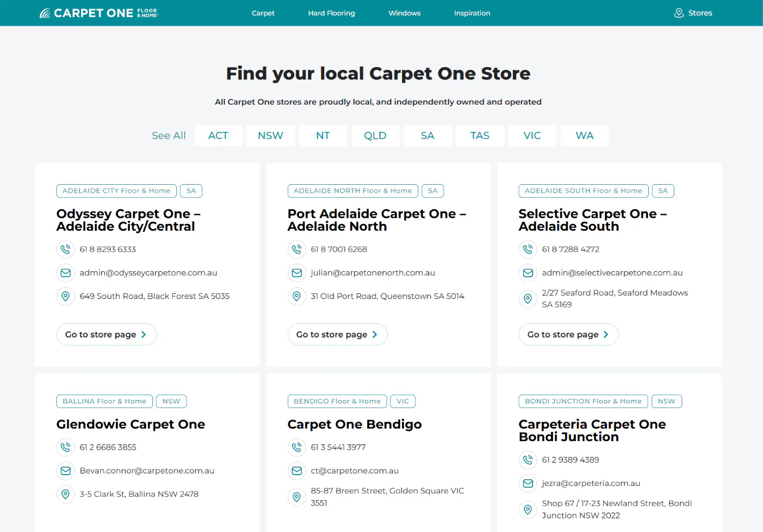Open Selective Carpet One – Adelaide South heading
763x532 pixels.
pyautogui.click(x=593, y=220)
